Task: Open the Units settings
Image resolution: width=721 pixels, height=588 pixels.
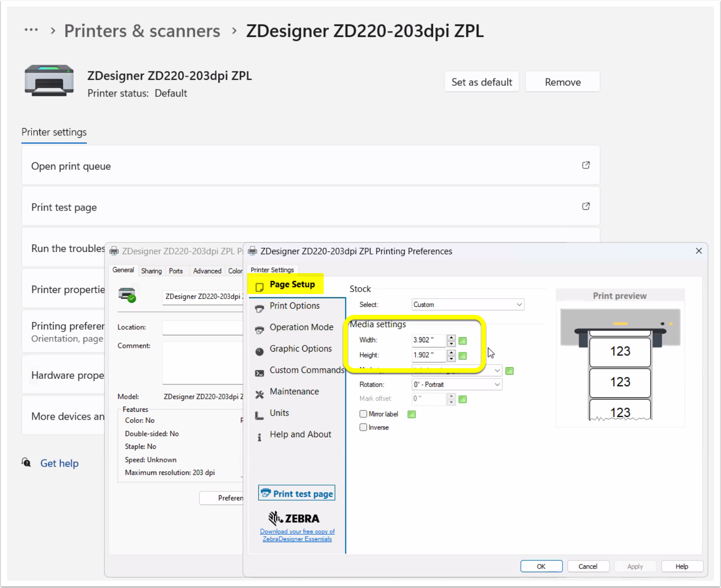Action: [x=279, y=413]
